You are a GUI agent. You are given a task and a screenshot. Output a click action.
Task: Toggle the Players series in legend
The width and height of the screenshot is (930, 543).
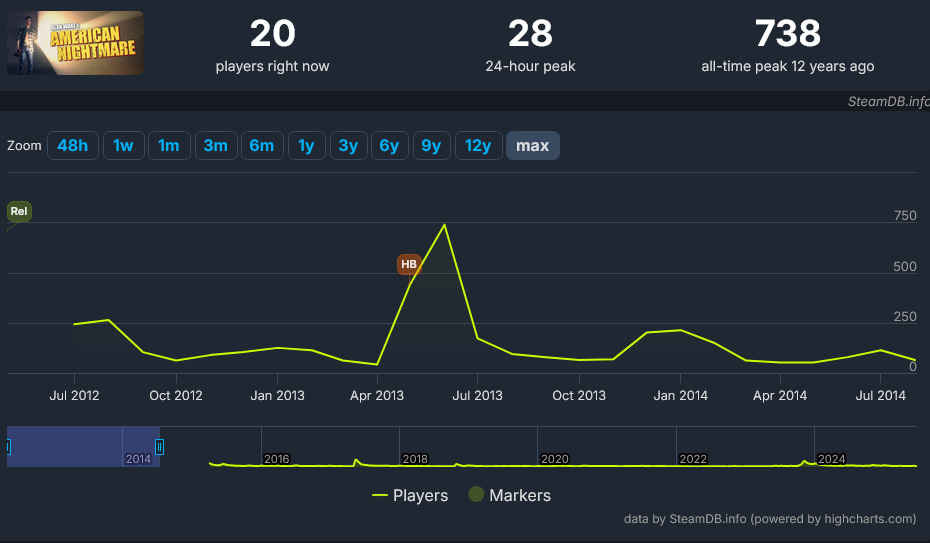tap(410, 495)
